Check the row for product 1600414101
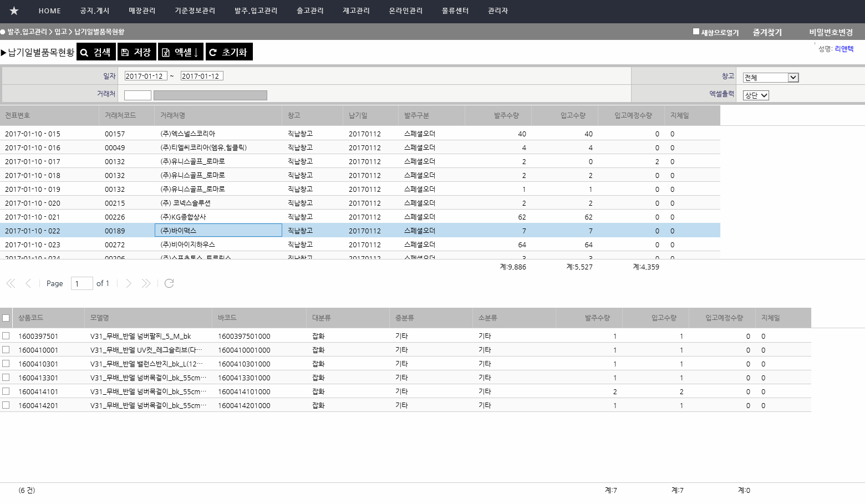Viewport: 865px width, 504px height. 6,391
